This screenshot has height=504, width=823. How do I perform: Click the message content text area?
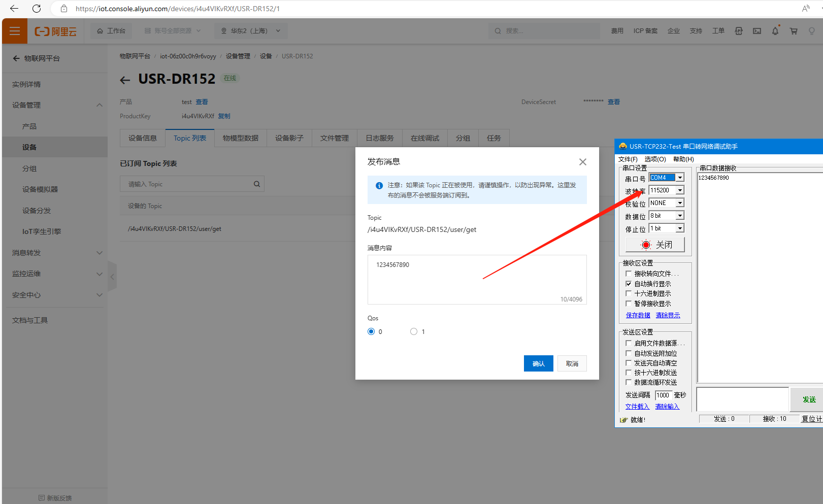[476, 279]
